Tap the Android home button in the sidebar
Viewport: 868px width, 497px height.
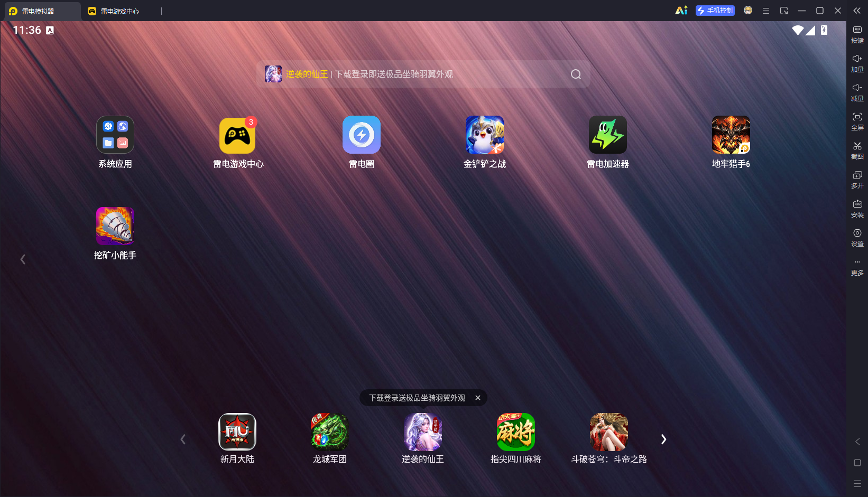pos(857,463)
